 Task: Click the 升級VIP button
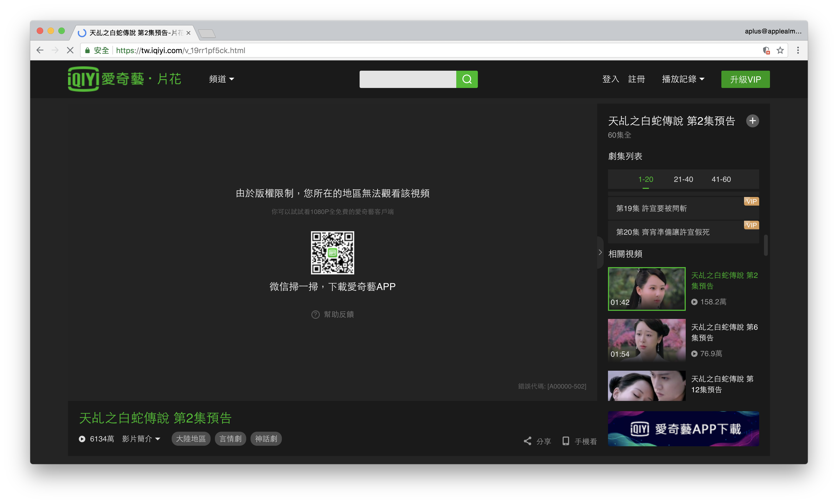coord(745,79)
